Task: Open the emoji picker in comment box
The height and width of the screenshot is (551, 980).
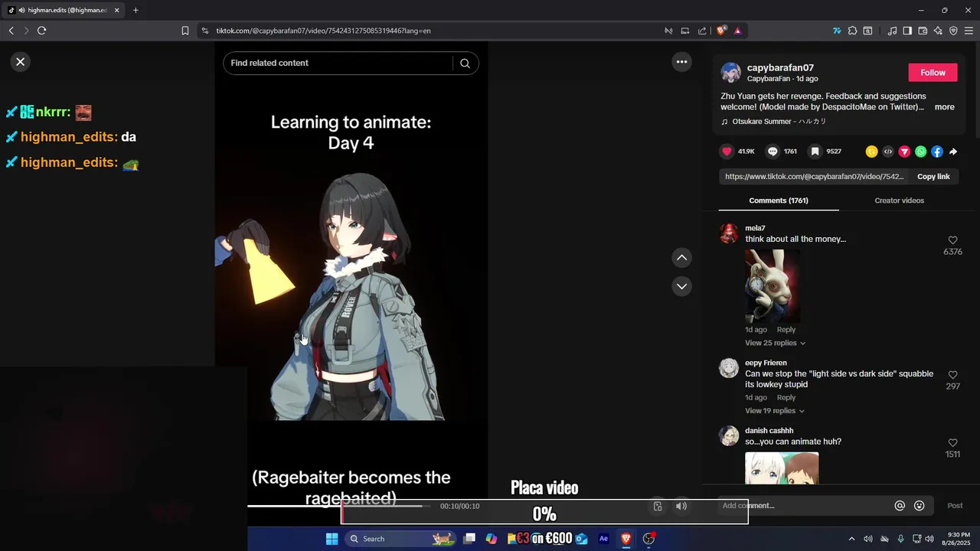Action: pos(920,506)
